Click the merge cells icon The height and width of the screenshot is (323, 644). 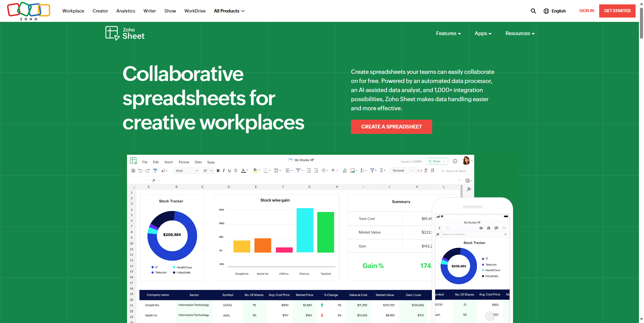[x=276, y=171]
